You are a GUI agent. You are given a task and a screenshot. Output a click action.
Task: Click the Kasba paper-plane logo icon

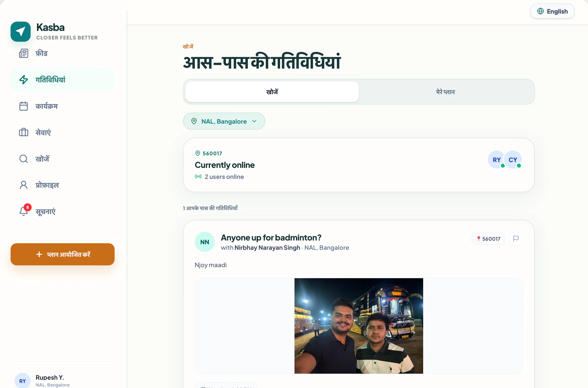click(x=21, y=32)
